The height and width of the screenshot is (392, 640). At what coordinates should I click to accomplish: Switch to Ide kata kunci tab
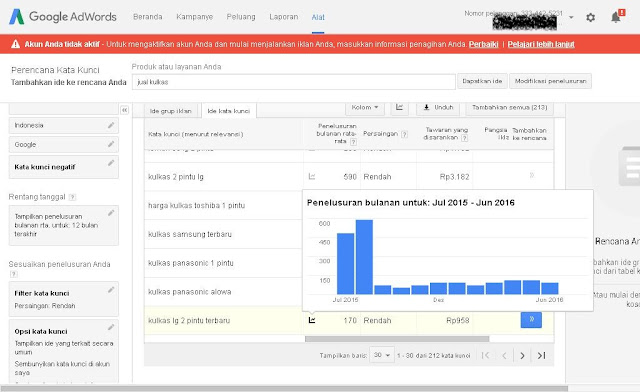click(x=229, y=111)
